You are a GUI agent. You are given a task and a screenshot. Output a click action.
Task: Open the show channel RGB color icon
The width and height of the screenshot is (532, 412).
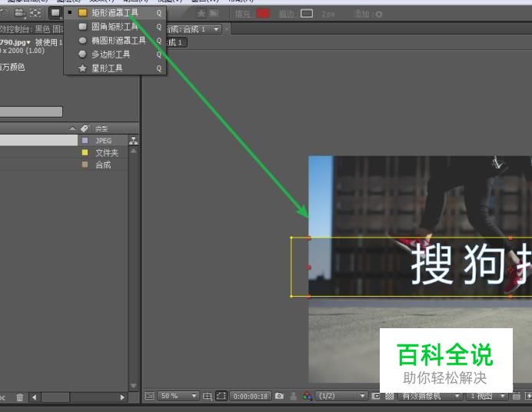pyautogui.click(x=308, y=396)
